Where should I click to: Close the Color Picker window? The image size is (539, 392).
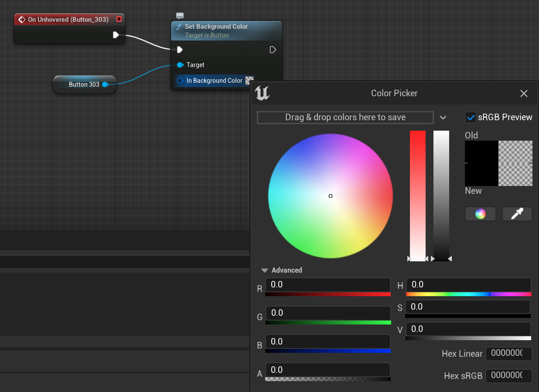click(x=524, y=94)
